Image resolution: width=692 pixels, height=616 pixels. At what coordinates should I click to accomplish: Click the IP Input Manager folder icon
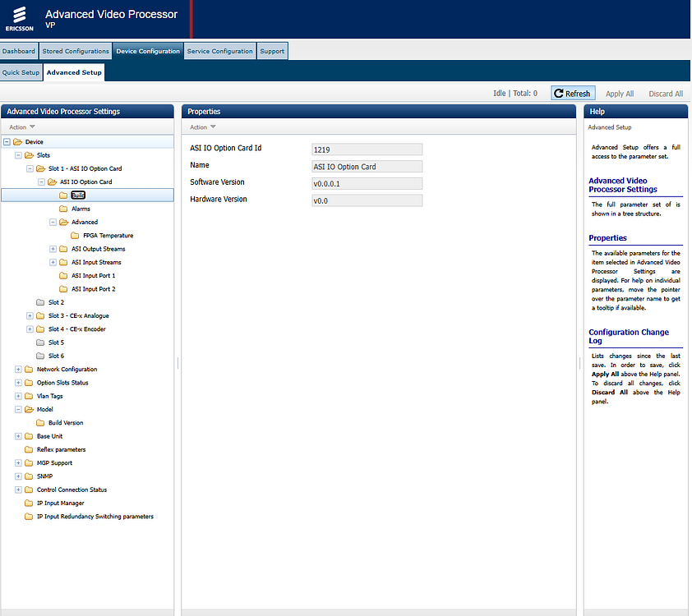(x=29, y=503)
